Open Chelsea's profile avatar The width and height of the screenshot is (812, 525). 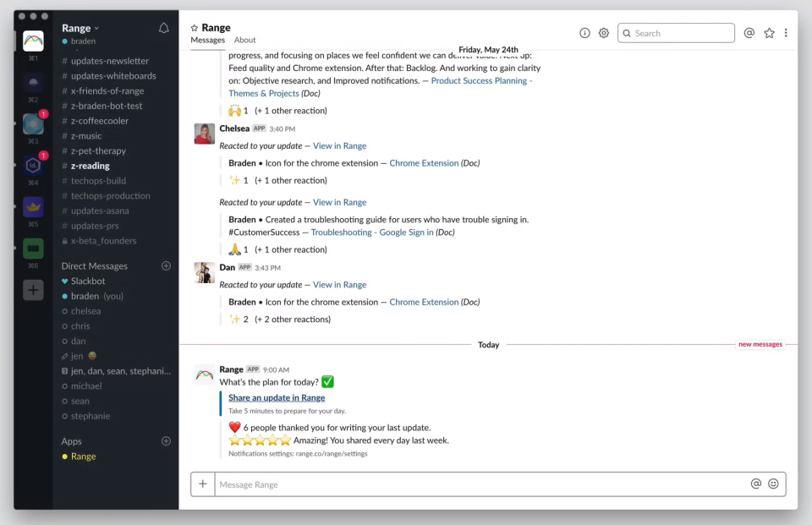(205, 134)
